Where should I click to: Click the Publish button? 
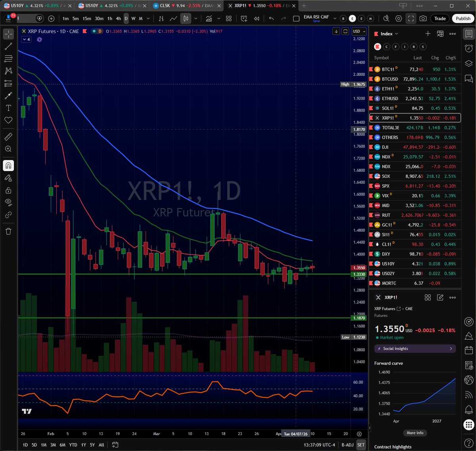[463, 19]
